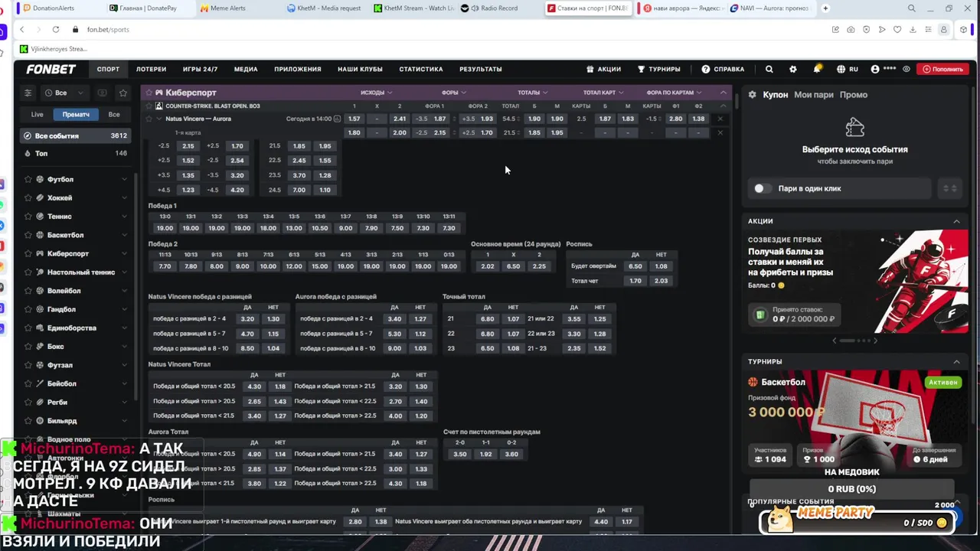Open the Тотал карт column dropdown
980x551 pixels.
pos(603,93)
